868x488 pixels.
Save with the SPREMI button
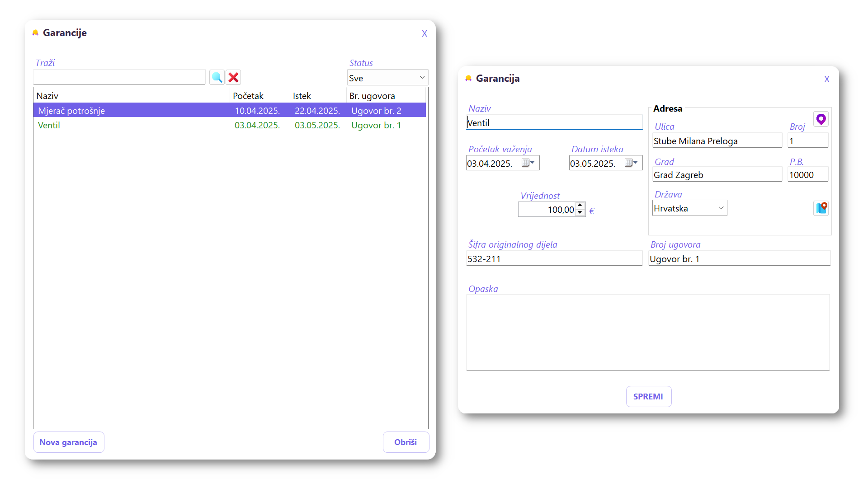tap(648, 396)
